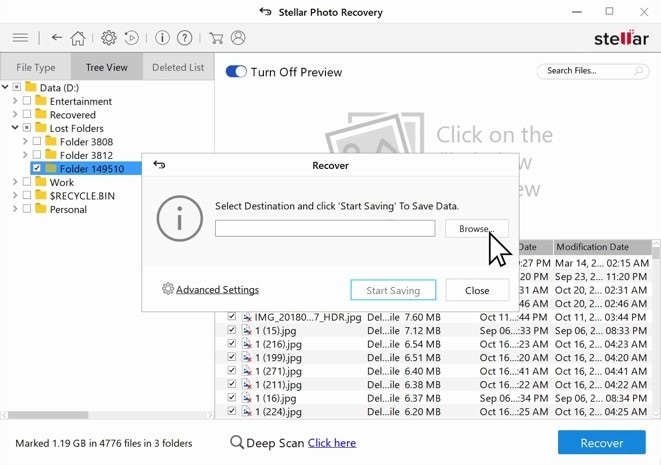Click the Deep Scan magnifier icon
This screenshot has height=465, width=661.
[x=237, y=442]
